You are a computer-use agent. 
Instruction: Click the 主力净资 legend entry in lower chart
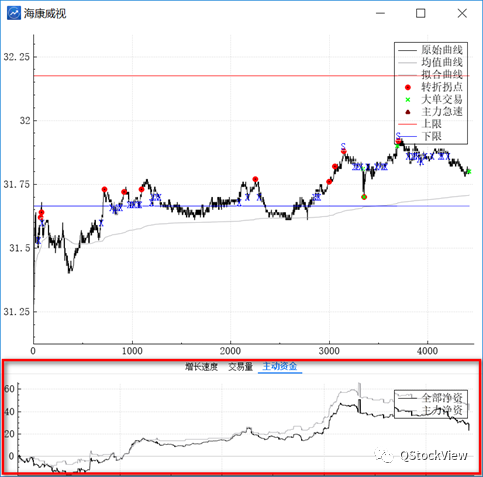coord(430,410)
